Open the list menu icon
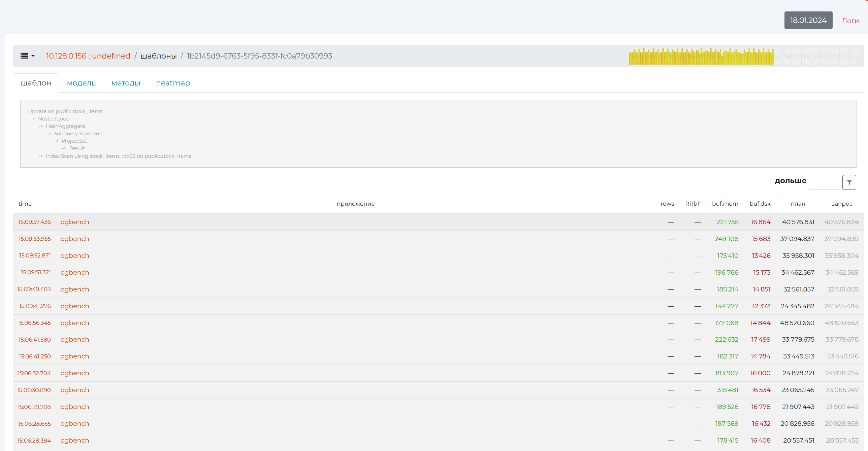 pyautogui.click(x=24, y=56)
